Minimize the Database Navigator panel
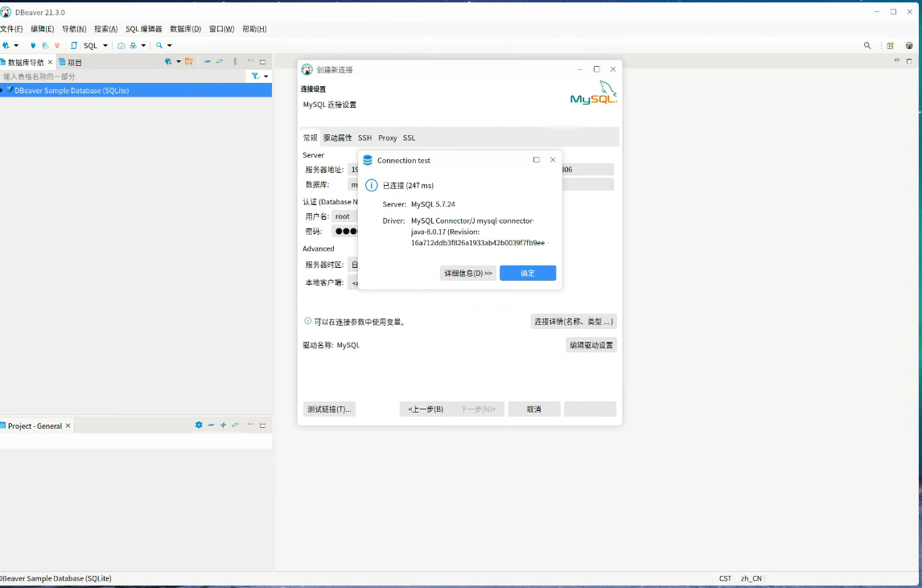Viewport: 922px width, 588px height. point(250,60)
